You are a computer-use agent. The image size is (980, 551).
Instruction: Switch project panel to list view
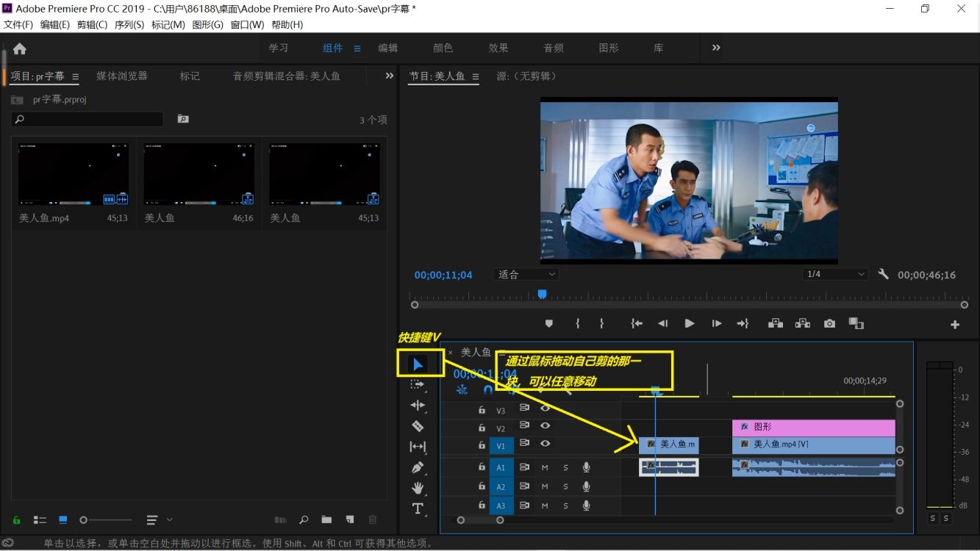click(x=40, y=520)
